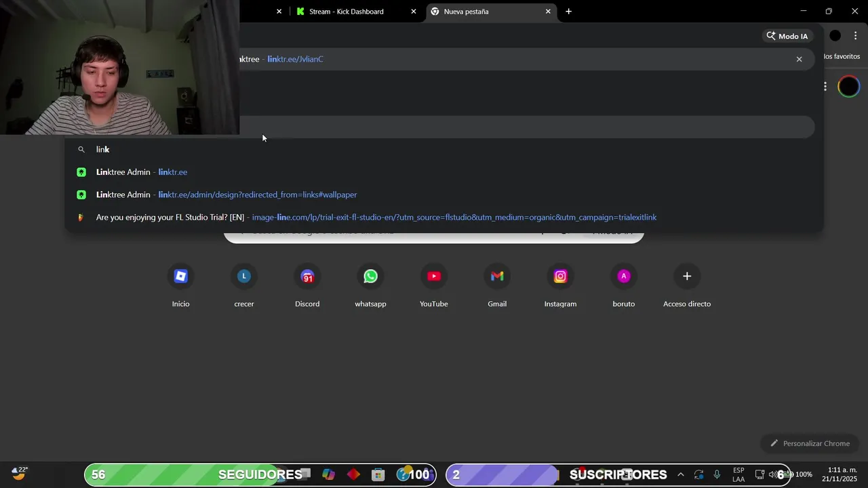Open the Instagram shortcut tile
Screen dimensions: 868x488
coord(560,285)
